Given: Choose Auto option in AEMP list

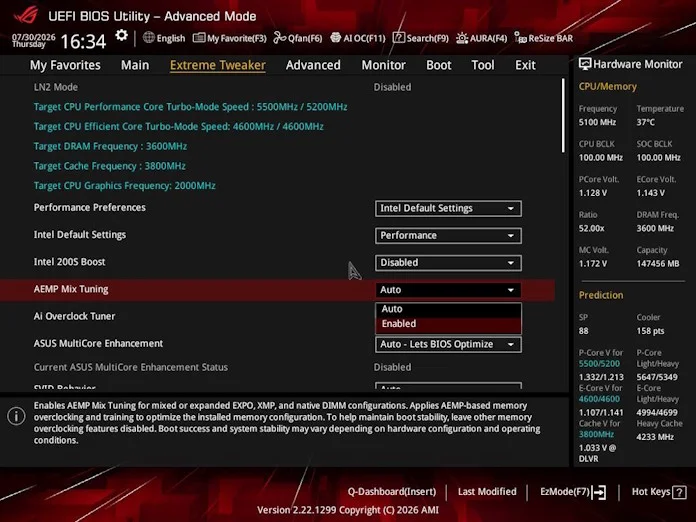Looking at the screenshot, I should tap(448, 309).
